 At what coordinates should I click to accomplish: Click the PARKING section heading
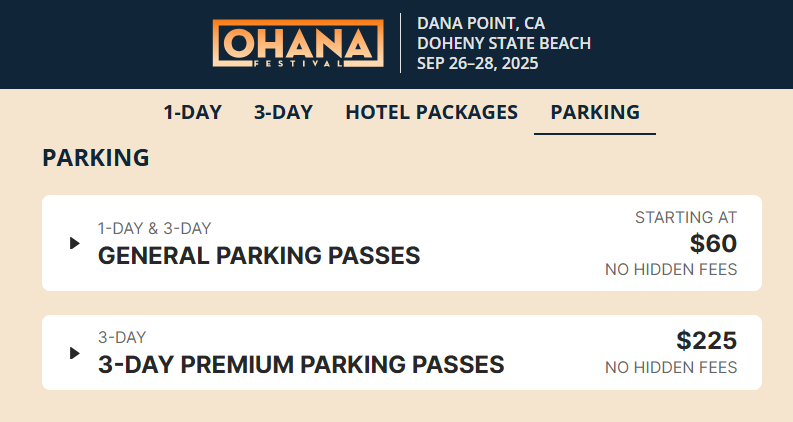[x=96, y=158]
